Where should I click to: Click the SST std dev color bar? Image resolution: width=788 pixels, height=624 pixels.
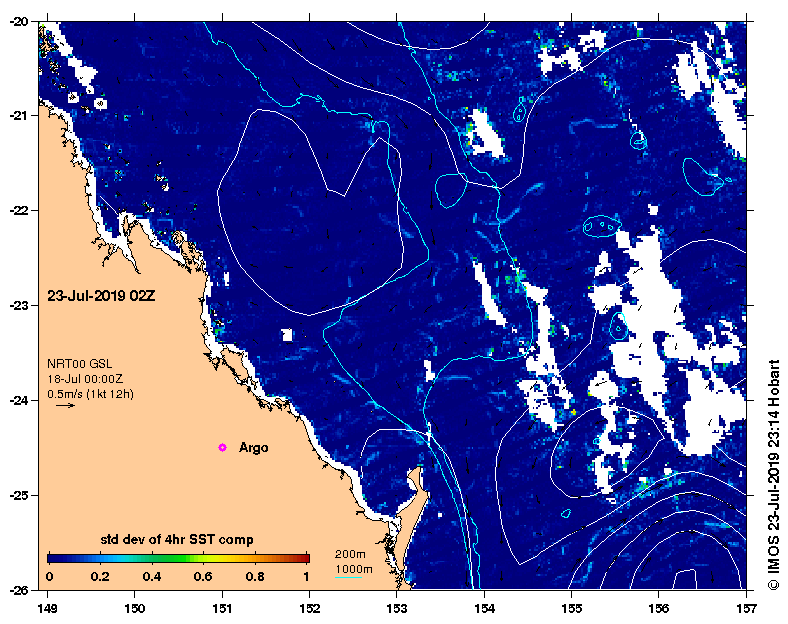coord(178,558)
